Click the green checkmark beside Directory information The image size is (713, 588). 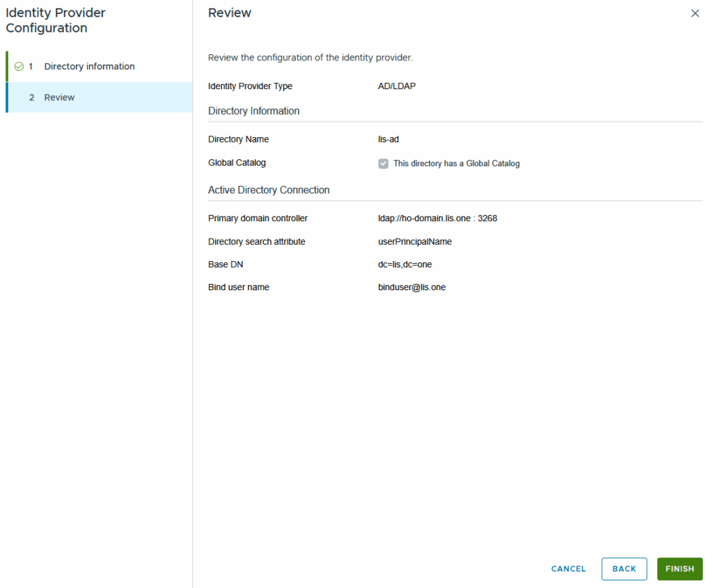[19, 67]
